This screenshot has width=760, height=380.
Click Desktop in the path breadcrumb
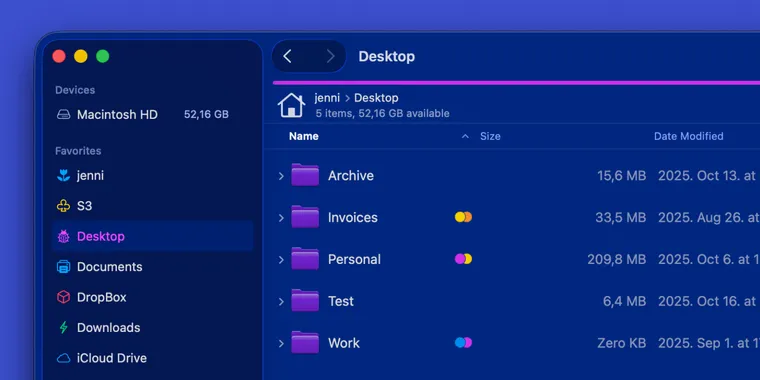tap(376, 98)
